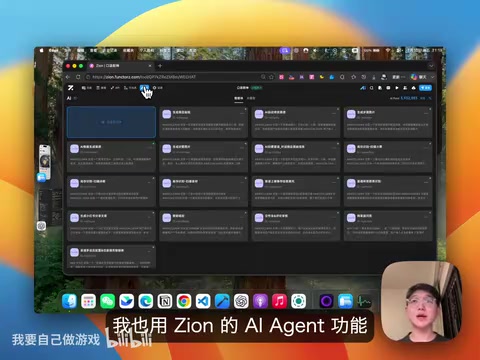
Task: Click the blue publish button at top right
Action: pos(425,88)
